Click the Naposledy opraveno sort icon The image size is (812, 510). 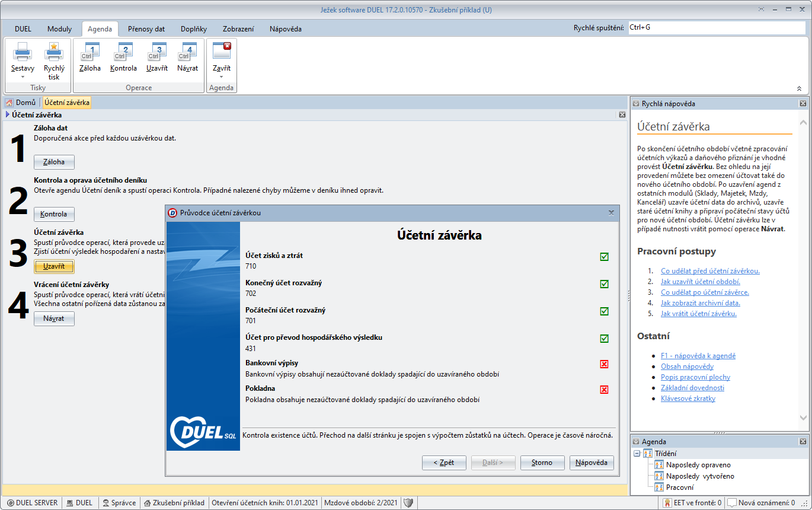click(659, 465)
